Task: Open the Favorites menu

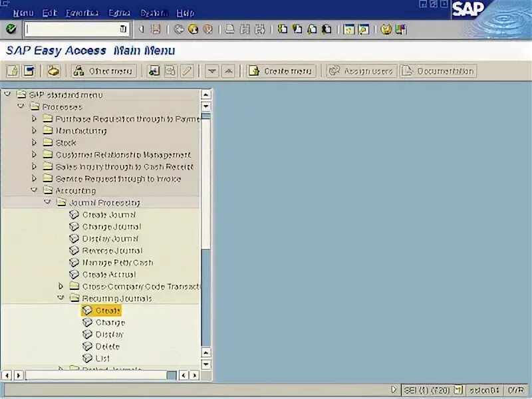Action: click(x=82, y=13)
